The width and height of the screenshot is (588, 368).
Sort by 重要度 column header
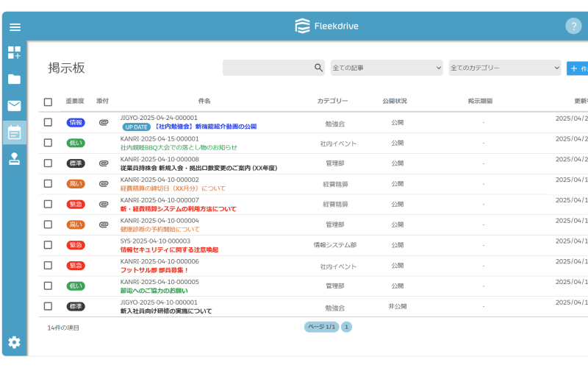75,101
